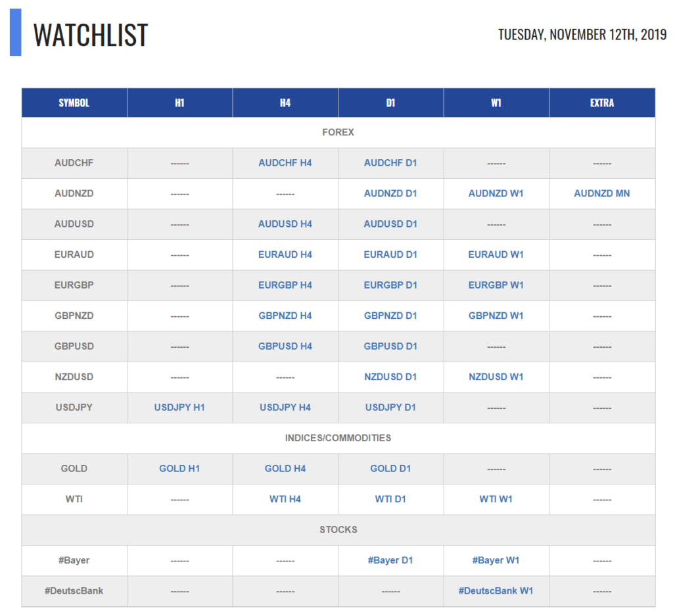The image size is (673, 616).
Task: Select the NZDUSD symbol cell
Action: (74, 377)
